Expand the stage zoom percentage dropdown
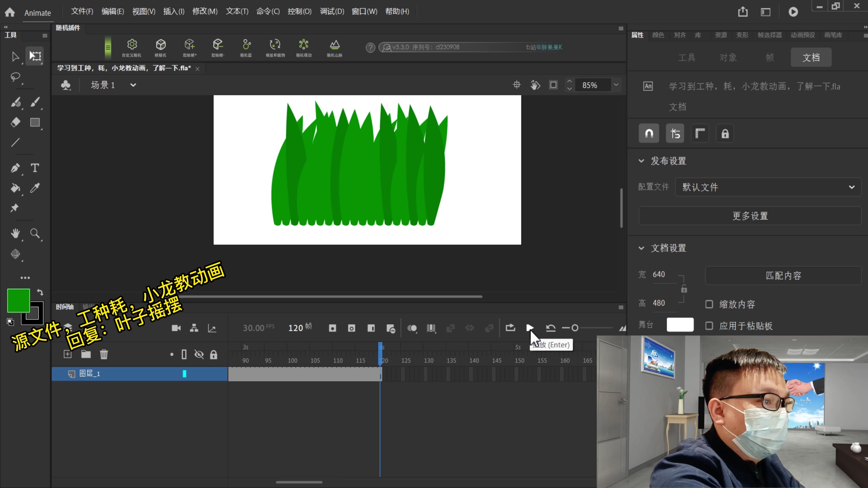This screenshot has height=488, width=868. click(x=616, y=85)
